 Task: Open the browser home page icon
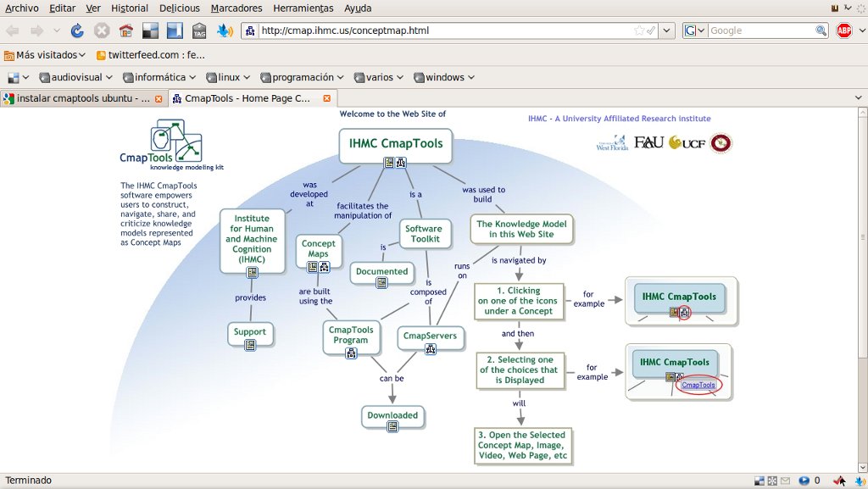(126, 31)
